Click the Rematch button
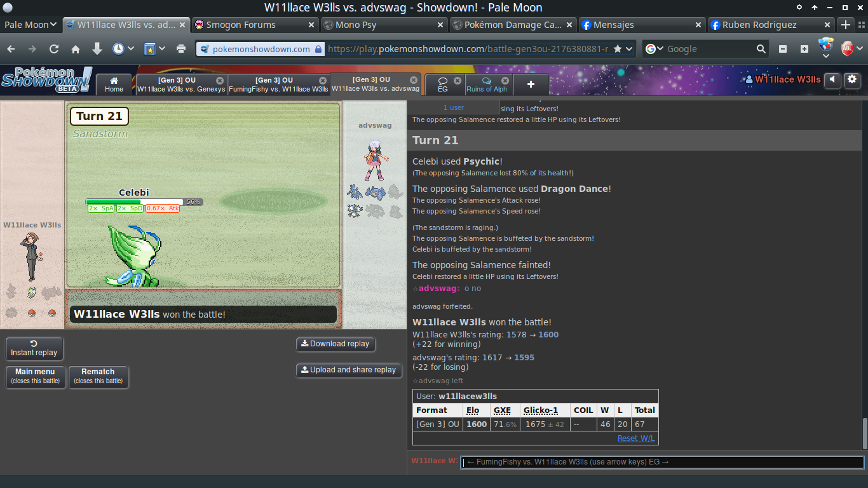Screen dimensions: 868x488 (x=98, y=376)
